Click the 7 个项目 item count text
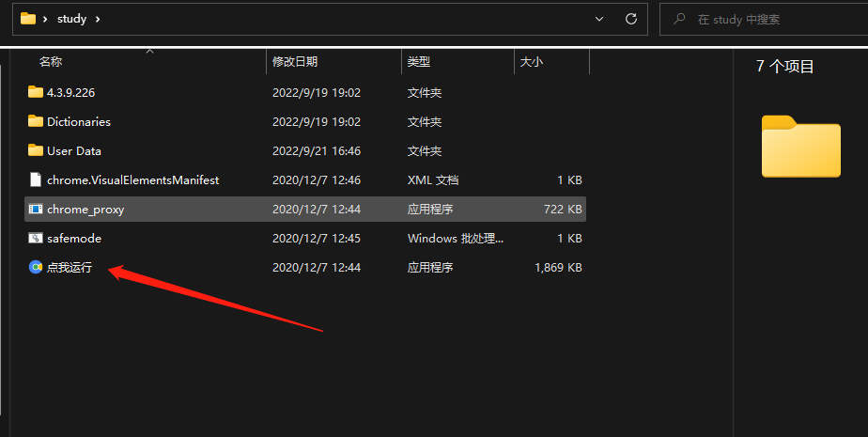This screenshot has height=437, width=868. [x=785, y=67]
